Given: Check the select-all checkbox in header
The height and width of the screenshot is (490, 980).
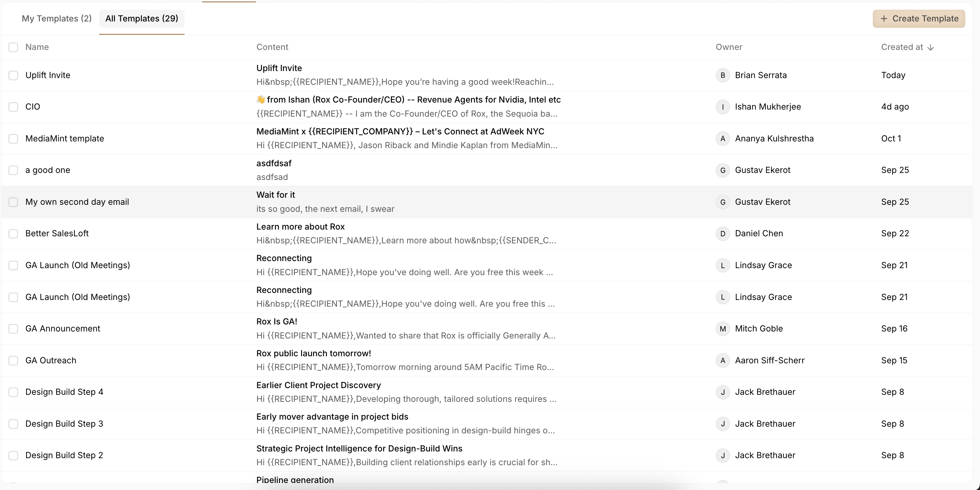Looking at the screenshot, I should click(13, 47).
